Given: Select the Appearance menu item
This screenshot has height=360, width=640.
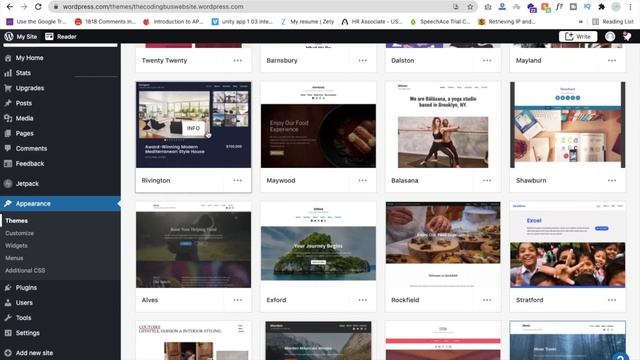Looking at the screenshot, I should coord(60,203).
